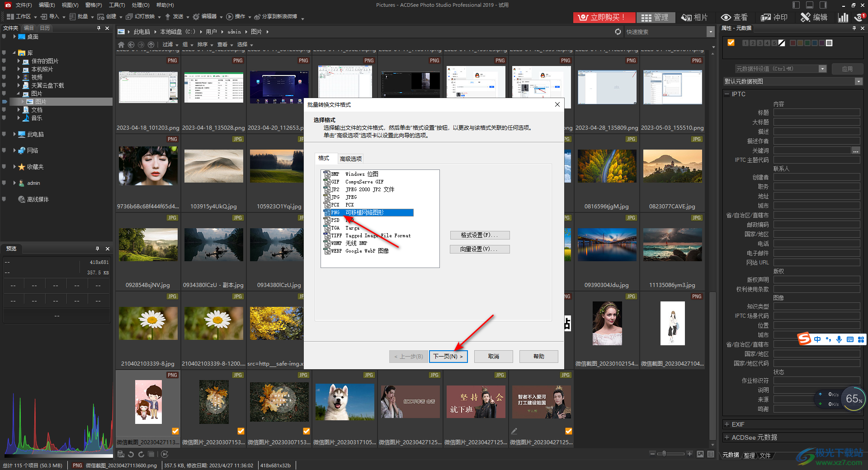Image resolution: width=868 pixels, height=470 pixels.
Task: Open the Tools menu
Action: coord(117,5)
